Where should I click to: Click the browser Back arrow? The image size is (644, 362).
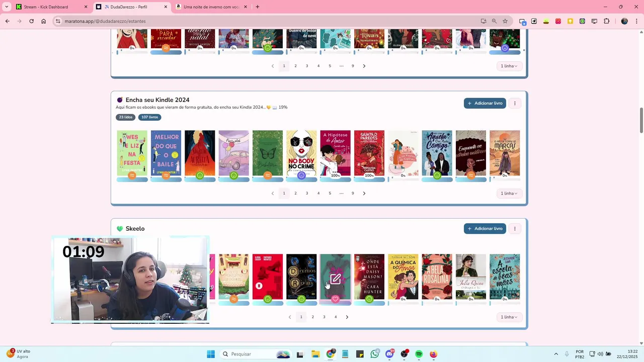tap(7, 21)
